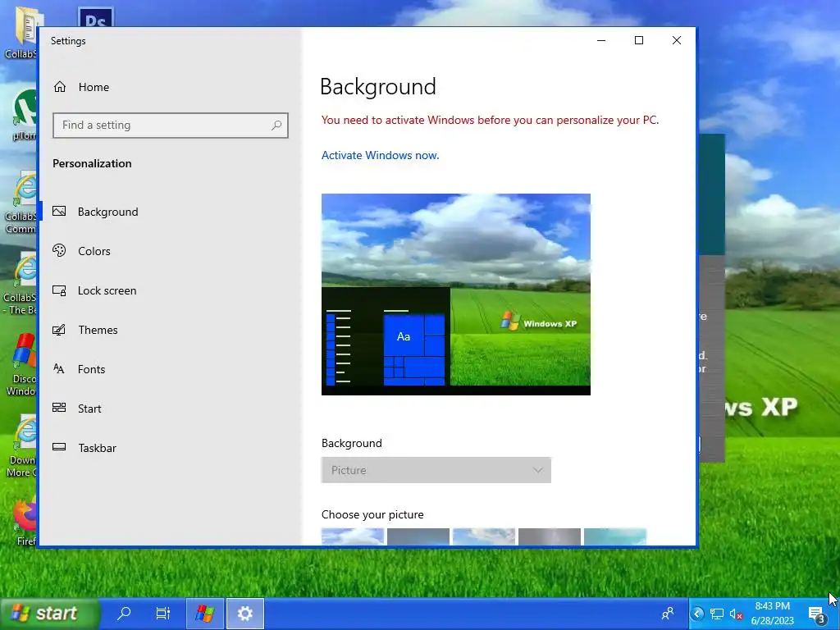Viewport: 840px width, 630px height.
Task: Maximize the Settings window
Action: pos(638,41)
